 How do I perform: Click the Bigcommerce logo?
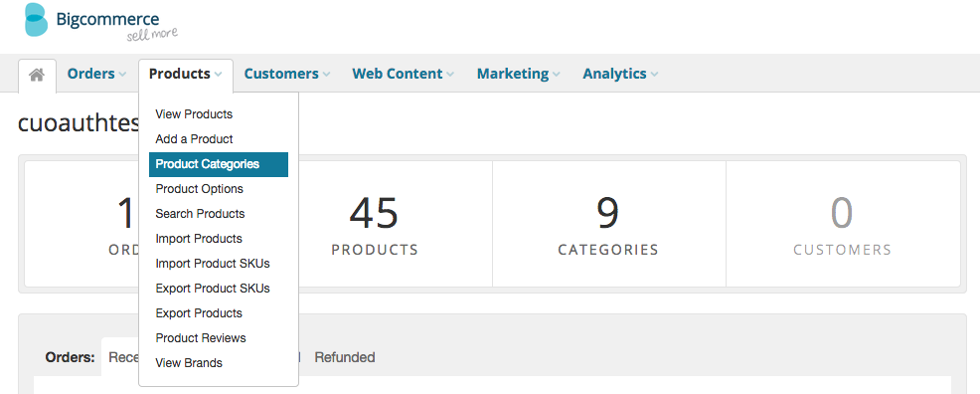click(x=100, y=22)
